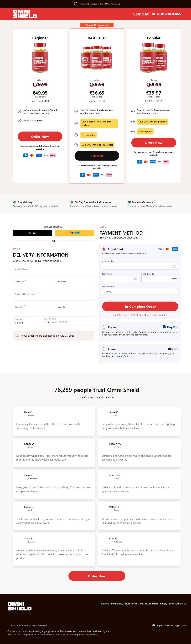This screenshot has height=644, width=191.
Task: Click the Made in Germany flag icon
Action: (x=129, y=202)
